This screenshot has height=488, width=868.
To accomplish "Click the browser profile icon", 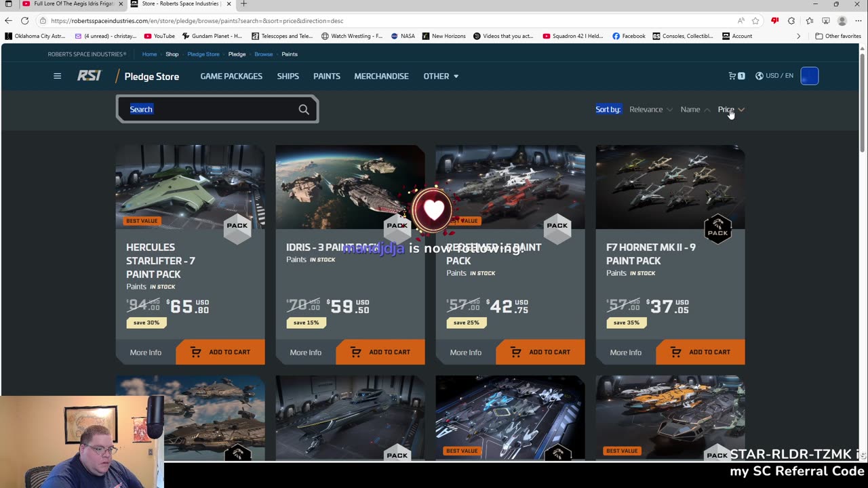I will 842,21.
